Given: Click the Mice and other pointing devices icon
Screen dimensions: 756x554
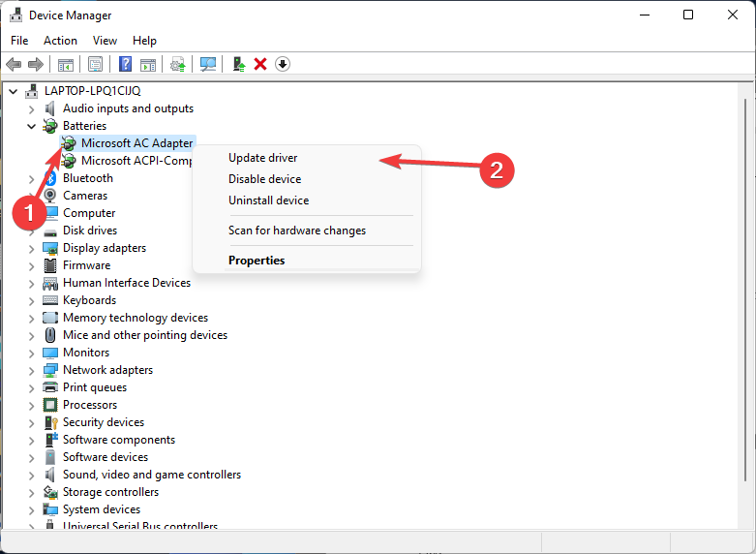Looking at the screenshot, I should 50,335.
